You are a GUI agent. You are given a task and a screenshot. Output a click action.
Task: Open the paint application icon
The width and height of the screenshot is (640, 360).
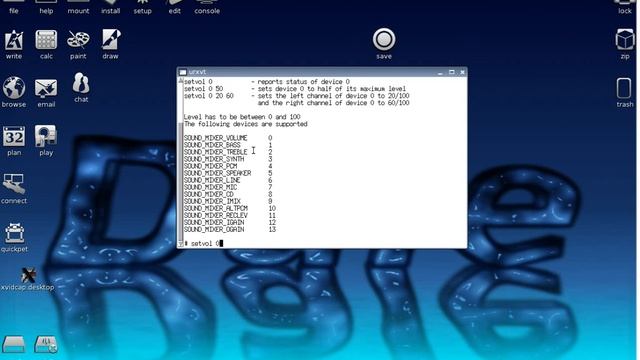click(x=78, y=44)
